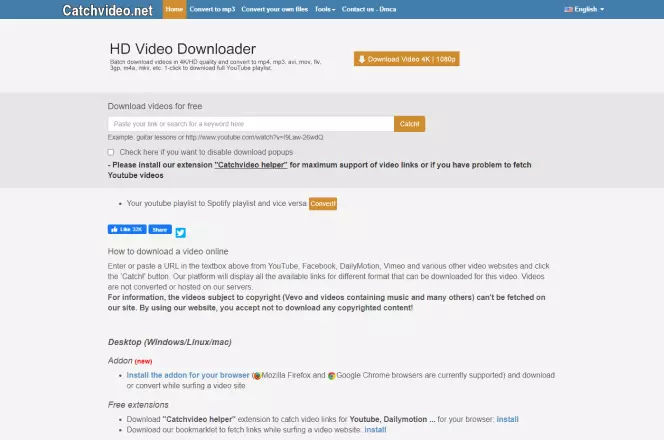Click the Catch! button
Screen dimensions: 664x440
coord(409,124)
